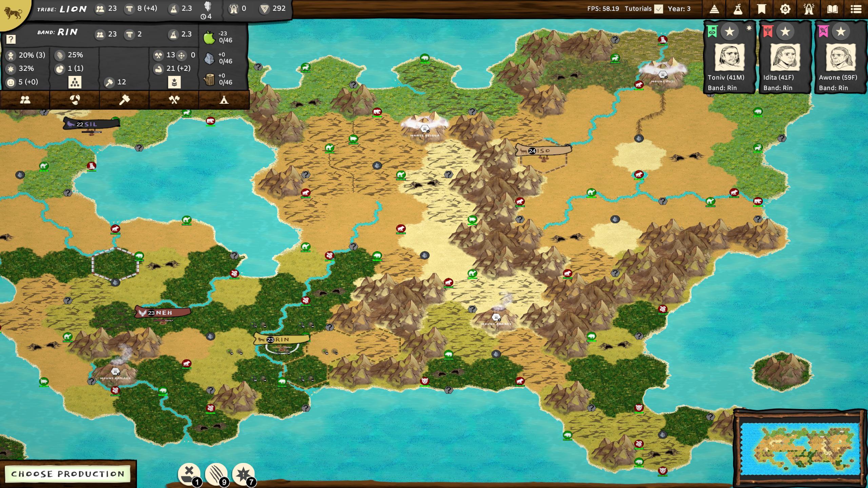Open the hammer production tab
Viewport: 868px width, 488px height.
click(x=124, y=100)
